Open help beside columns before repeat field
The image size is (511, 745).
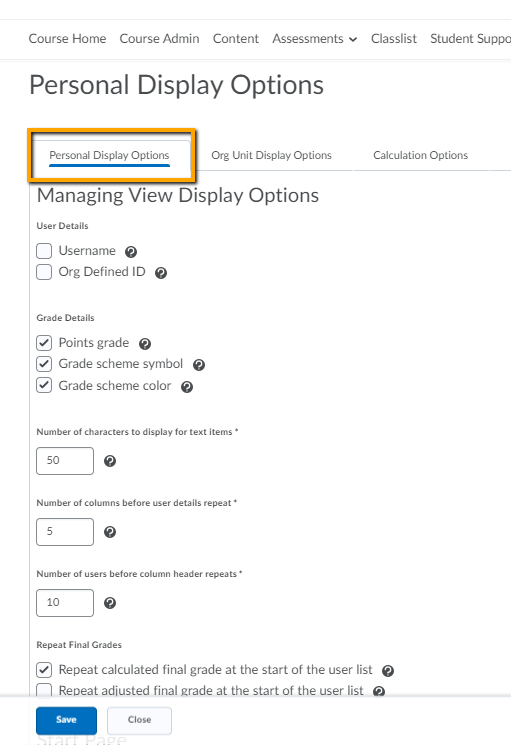pos(110,532)
